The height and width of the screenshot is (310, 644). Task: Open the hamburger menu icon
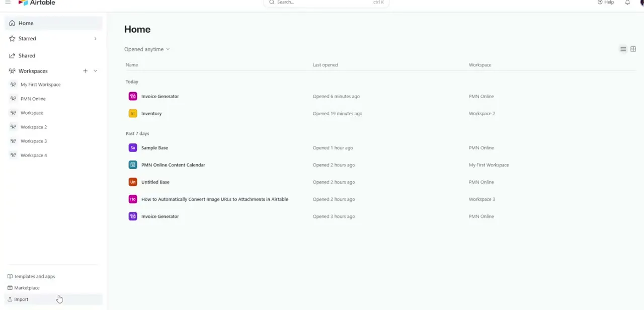click(x=8, y=3)
